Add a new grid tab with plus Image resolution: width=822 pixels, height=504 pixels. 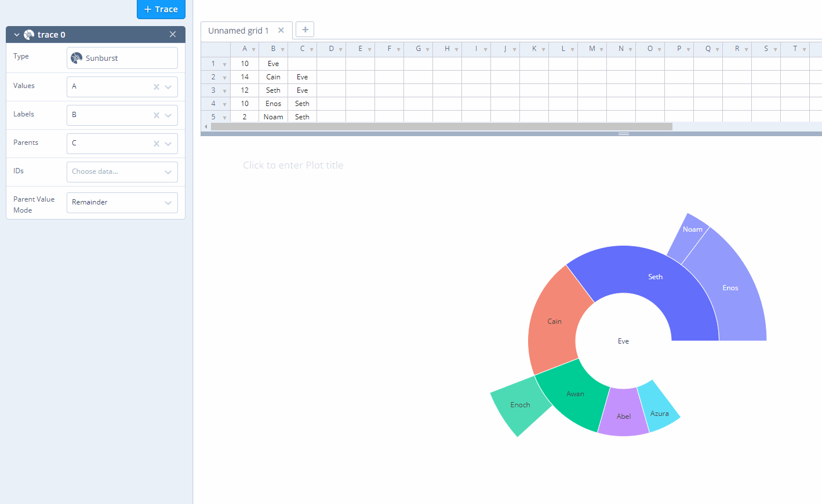305,30
